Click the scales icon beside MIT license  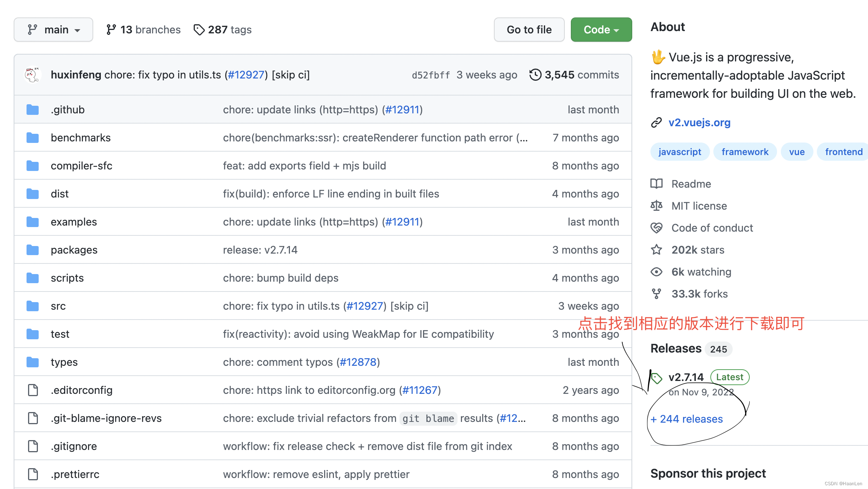(x=656, y=206)
